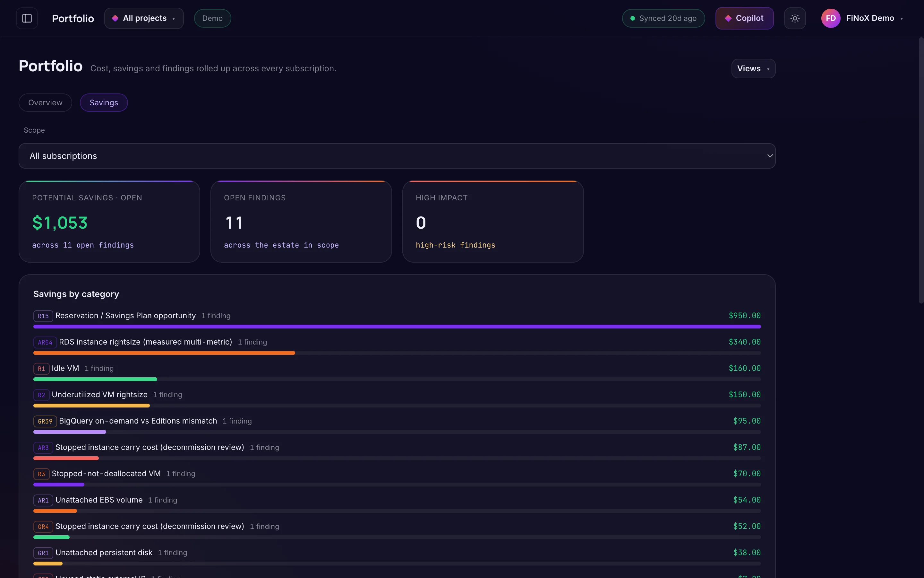This screenshot has height=578, width=924.
Task: Open the All projects dropdown
Action: 144,18
